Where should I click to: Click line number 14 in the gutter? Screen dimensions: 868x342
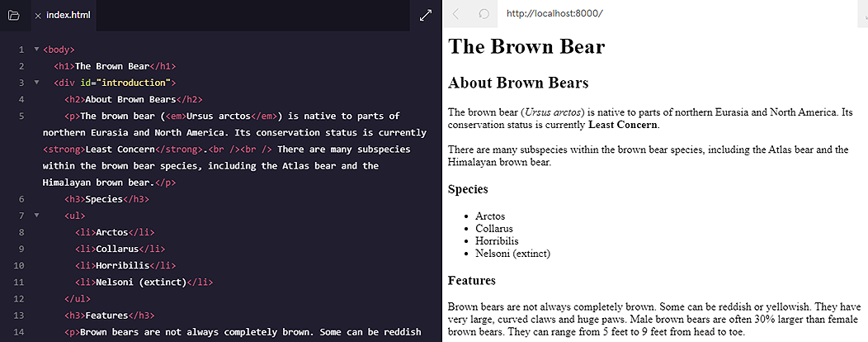pos(19,332)
